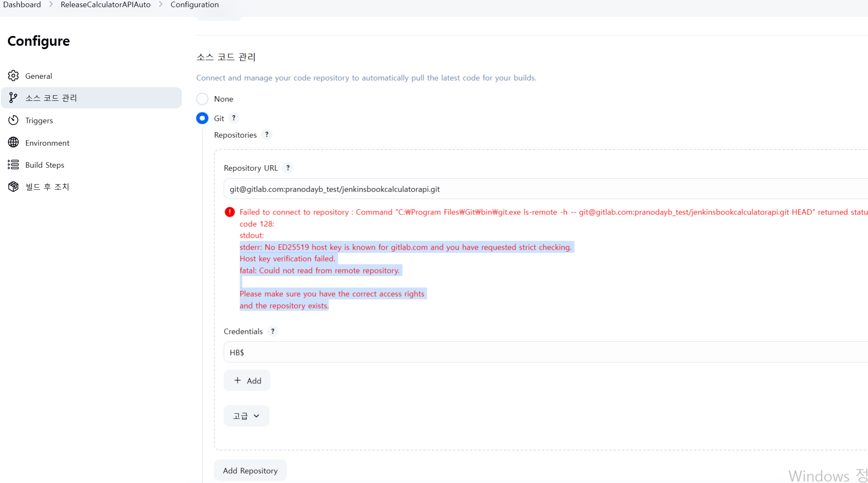Select the Git radio button

coord(202,118)
